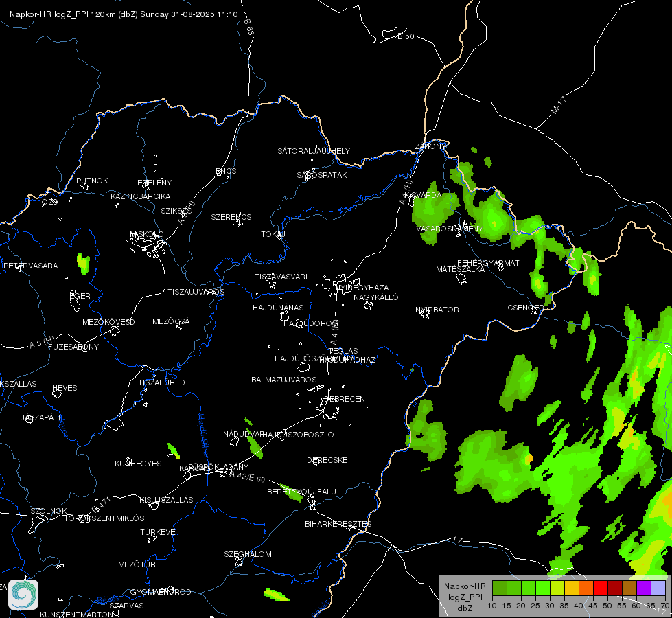Screen dimensions: 672x618
Task: Click the FÜZESABONY label
Action: tap(73, 347)
